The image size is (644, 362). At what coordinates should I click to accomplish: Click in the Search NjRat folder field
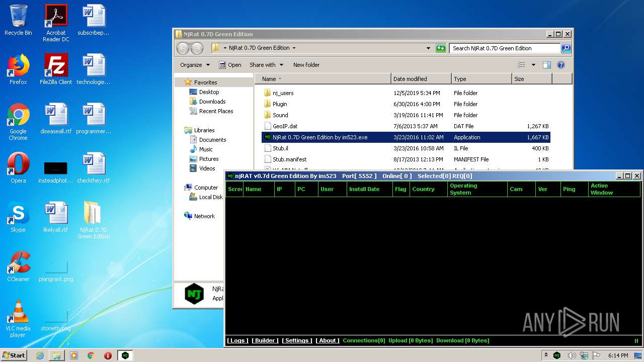point(505,48)
